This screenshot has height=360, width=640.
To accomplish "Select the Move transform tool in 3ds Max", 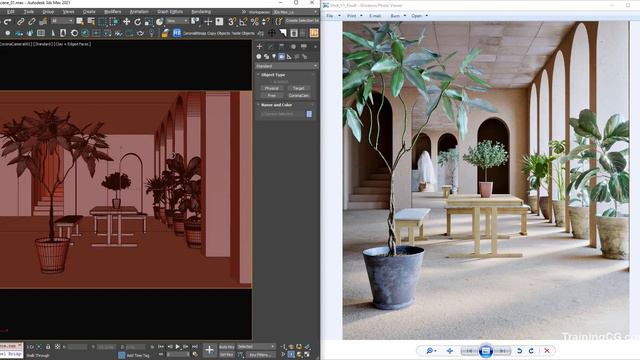I will pos(127,22).
